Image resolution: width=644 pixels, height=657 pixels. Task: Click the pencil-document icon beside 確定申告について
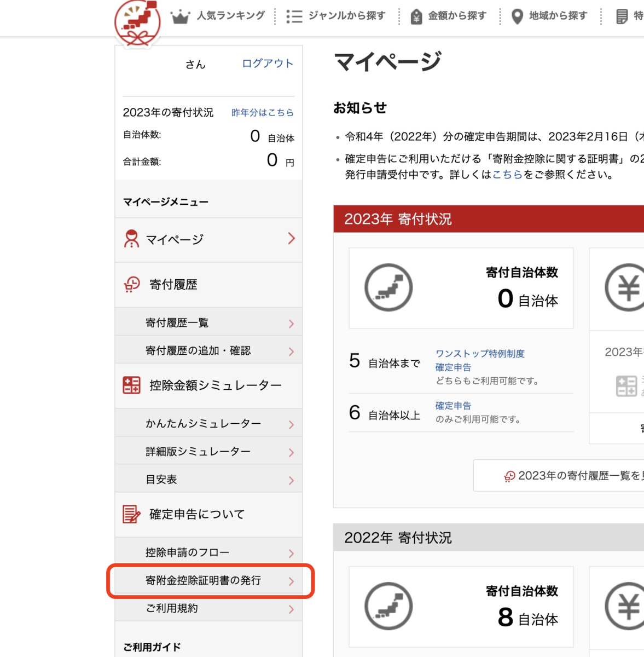coord(131,514)
